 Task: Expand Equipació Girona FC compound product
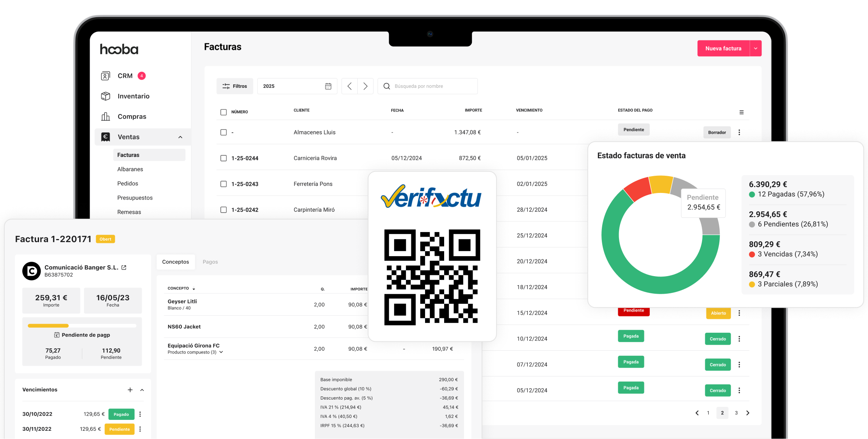click(221, 352)
